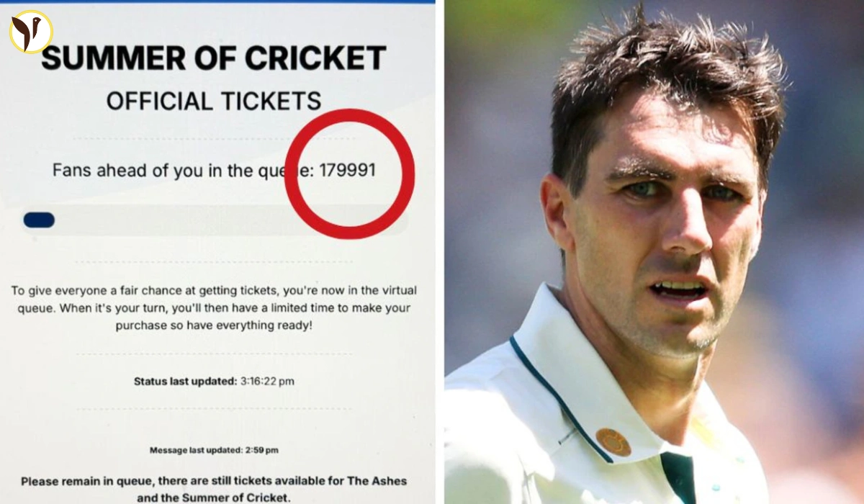The image size is (864, 504).
Task: Click the cricketer photo on the right
Action: 654,252
